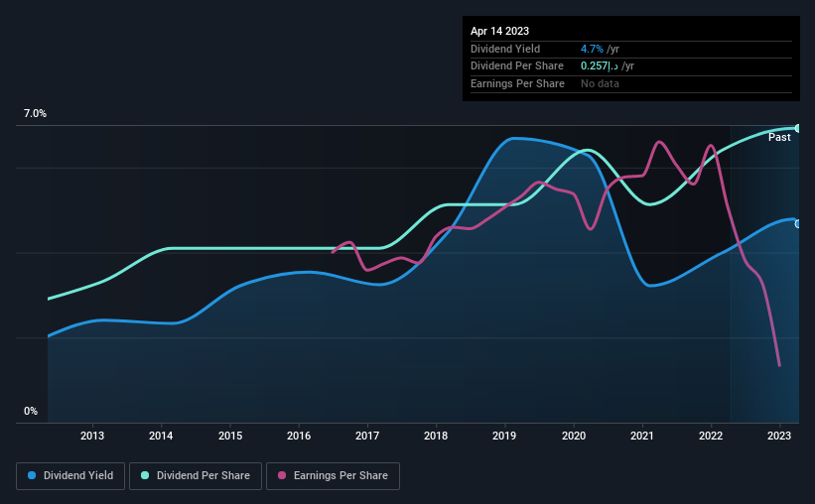Select the 2016 x-axis label
Image resolution: width=815 pixels, height=504 pixels.
299,436
